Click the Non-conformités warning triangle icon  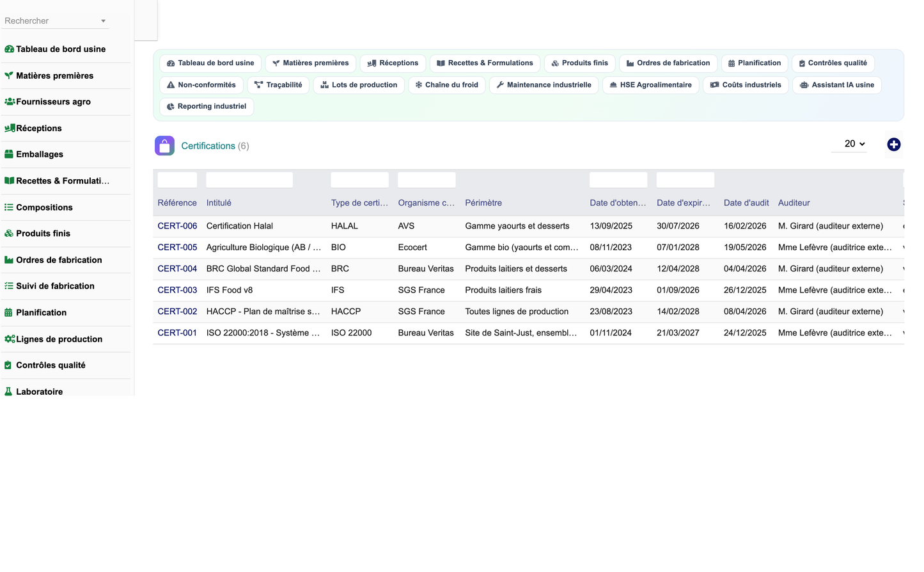click(x=171, y=85)
